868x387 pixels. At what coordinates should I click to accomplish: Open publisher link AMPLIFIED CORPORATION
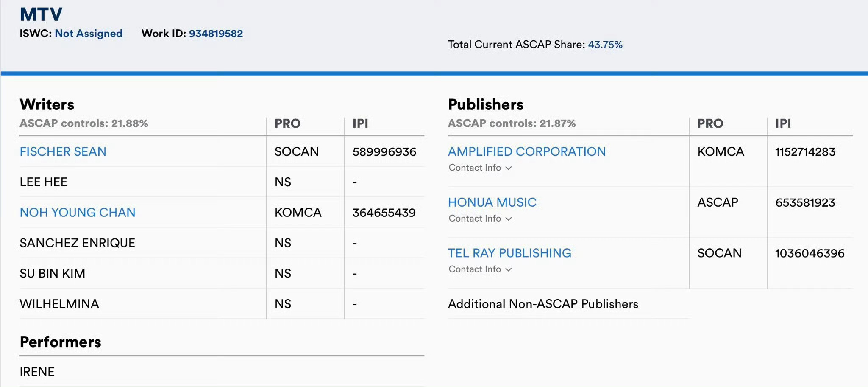point(527,151)
